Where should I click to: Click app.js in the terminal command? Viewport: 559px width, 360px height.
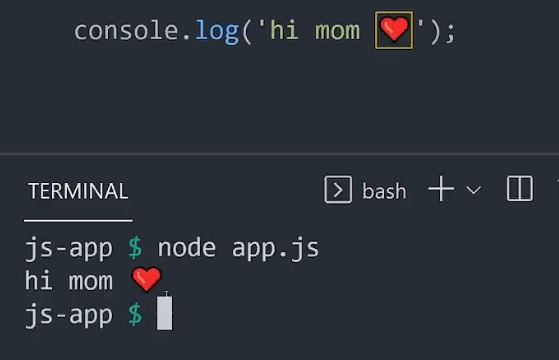click(275, 249)
